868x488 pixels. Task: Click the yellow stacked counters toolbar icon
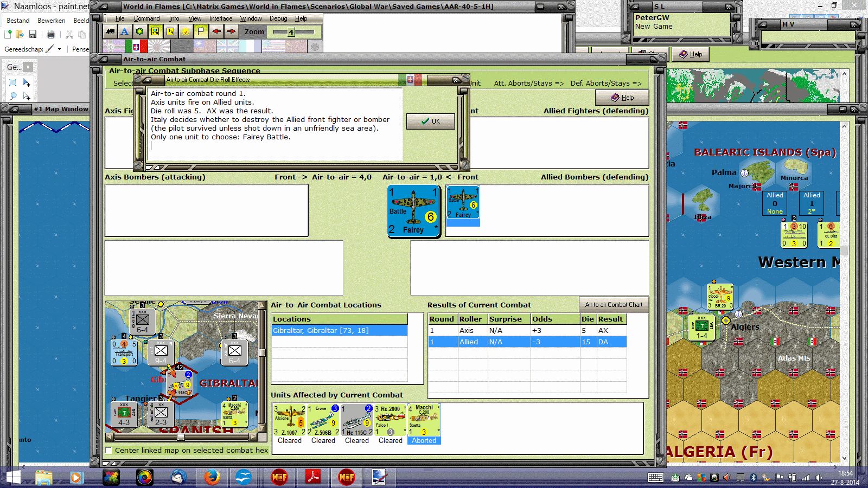(x=170, y=31)
